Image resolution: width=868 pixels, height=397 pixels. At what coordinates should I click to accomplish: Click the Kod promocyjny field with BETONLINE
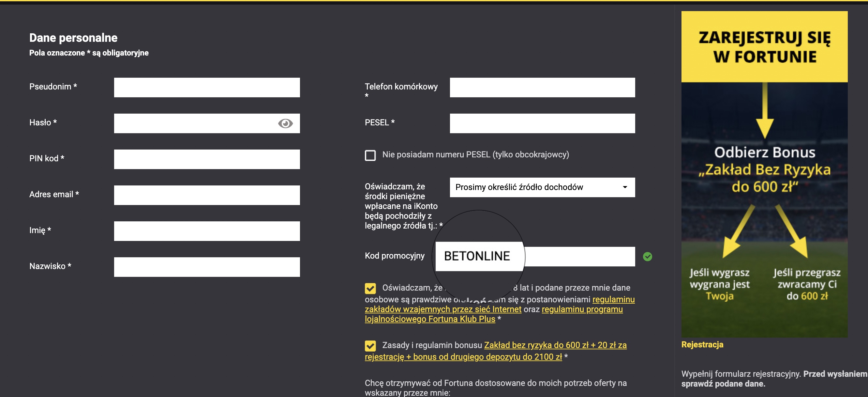(x=535, y=256)
